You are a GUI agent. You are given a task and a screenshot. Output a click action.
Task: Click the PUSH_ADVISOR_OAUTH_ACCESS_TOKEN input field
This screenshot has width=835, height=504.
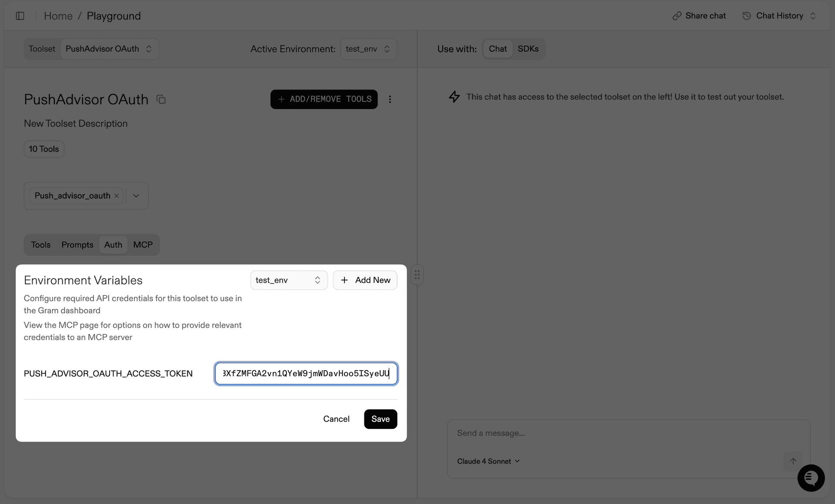click(306, 373)
